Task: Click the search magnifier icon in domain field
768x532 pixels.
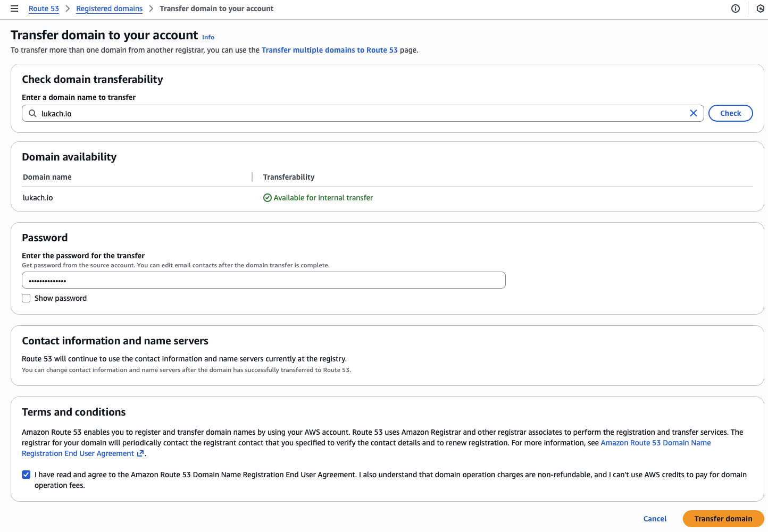Action: pyautogui.click(x=32, y=113)
